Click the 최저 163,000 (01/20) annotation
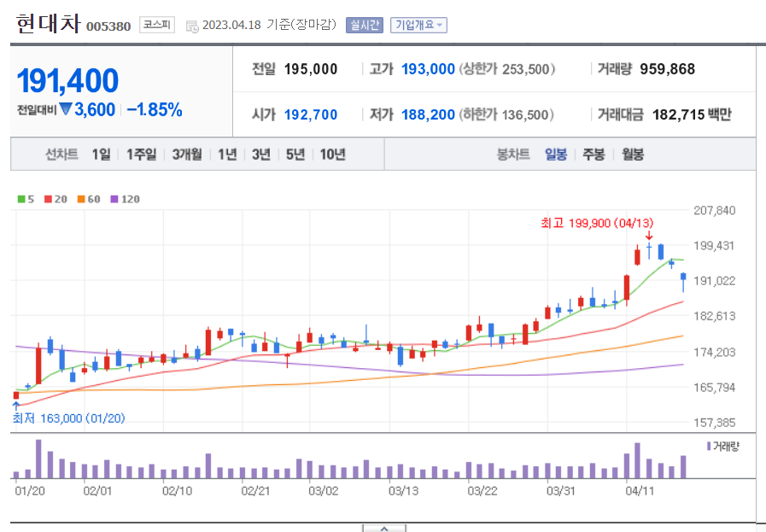Screen dimensions: 766x532 point(69,418)
